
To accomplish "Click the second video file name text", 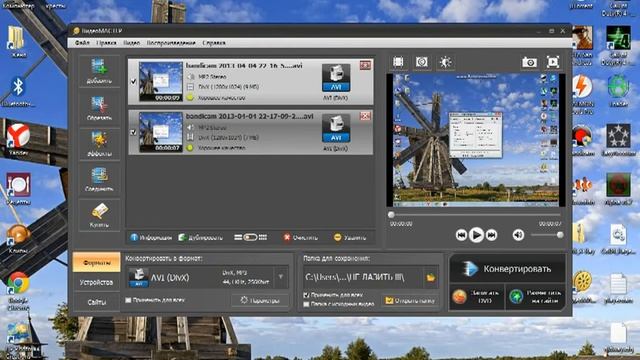I will pyautogui.click(x=249, y=116).
